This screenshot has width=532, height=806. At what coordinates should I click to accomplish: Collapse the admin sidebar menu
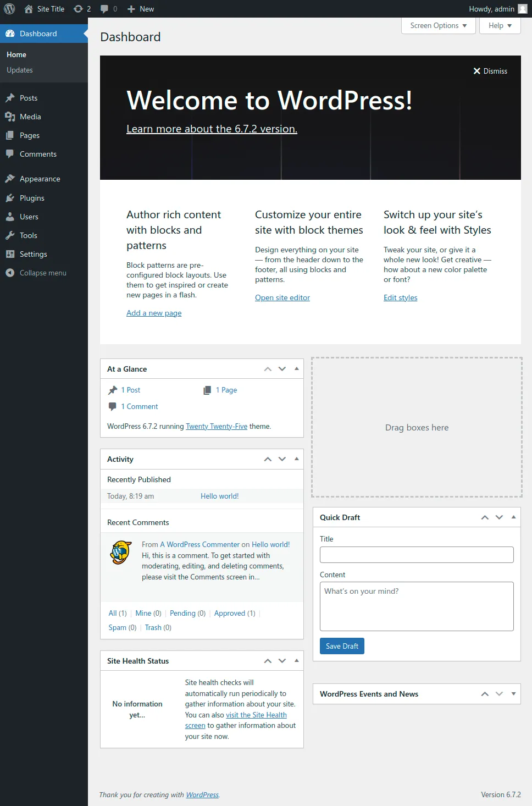[9, 273]
